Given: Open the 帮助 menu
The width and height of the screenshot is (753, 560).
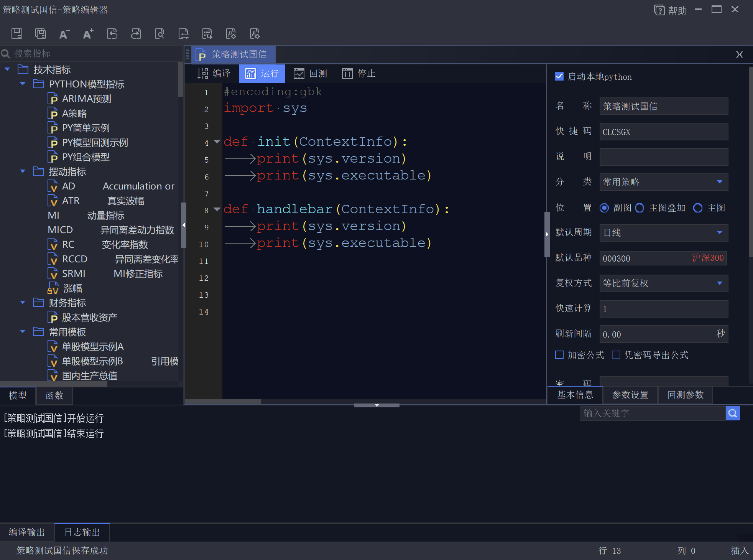Looking at the screenshot, I should [677, 10].
